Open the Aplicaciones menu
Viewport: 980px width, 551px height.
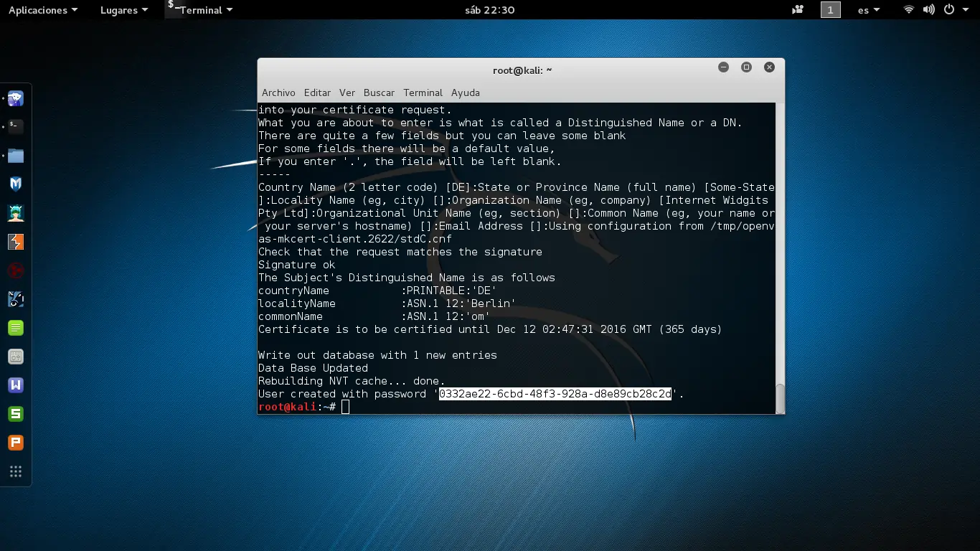pyautogui.click(x=43, y=10)
